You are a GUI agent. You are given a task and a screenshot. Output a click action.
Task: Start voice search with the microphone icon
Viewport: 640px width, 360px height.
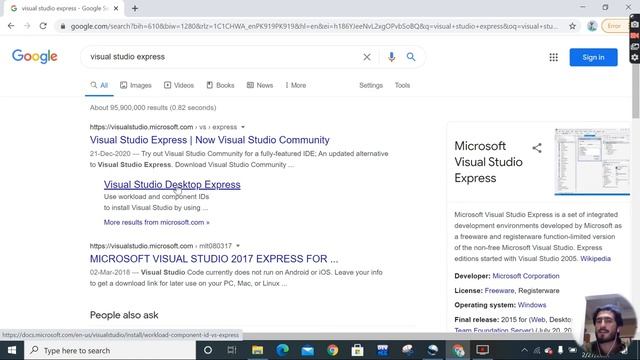[x=391, y=57]
